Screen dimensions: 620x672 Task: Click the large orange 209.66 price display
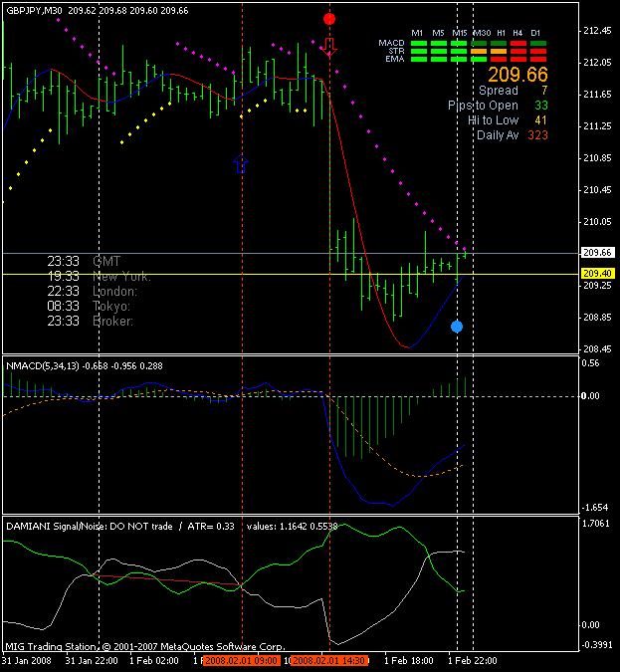click(x=517, y=75)
